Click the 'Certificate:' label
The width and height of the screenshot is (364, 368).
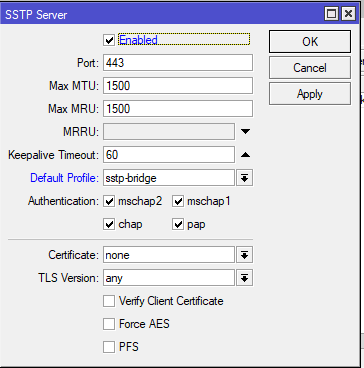click(x=74, y=255)
